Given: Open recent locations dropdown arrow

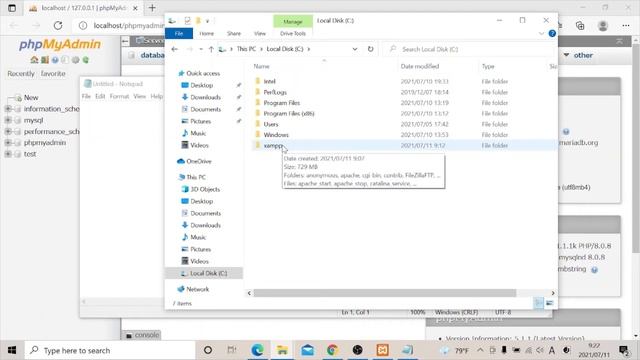Looking at the screenshot, I should 201,49.
